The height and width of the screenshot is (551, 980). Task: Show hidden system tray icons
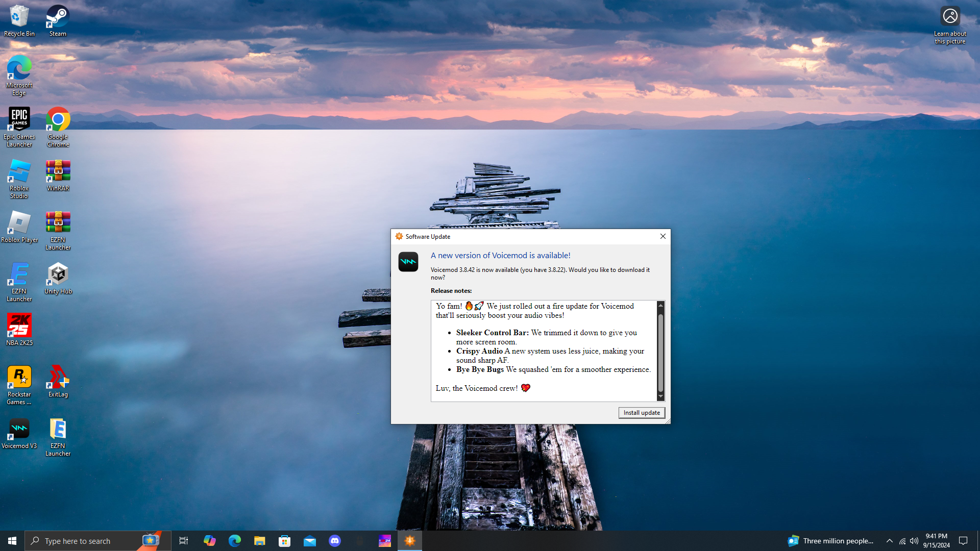[889, 541]
